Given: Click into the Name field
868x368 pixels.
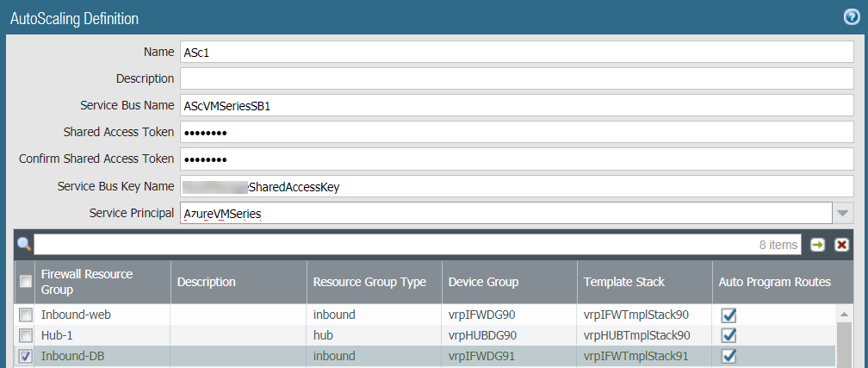Looking at the screenshot, I should coord(517,52).
